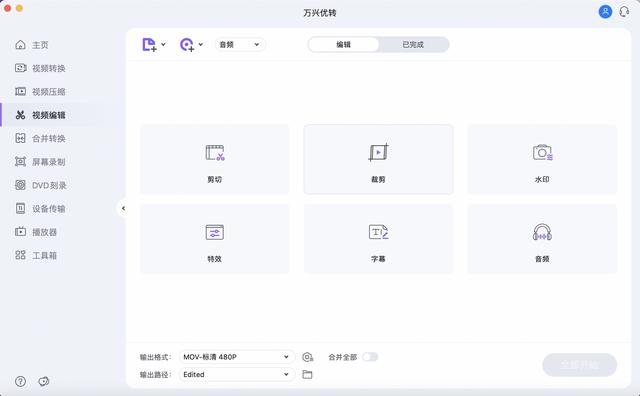Image resolution: width=640 pixels, height=396 pixels.
Task: Click the 输出路径 label
Action: [156, 374]
